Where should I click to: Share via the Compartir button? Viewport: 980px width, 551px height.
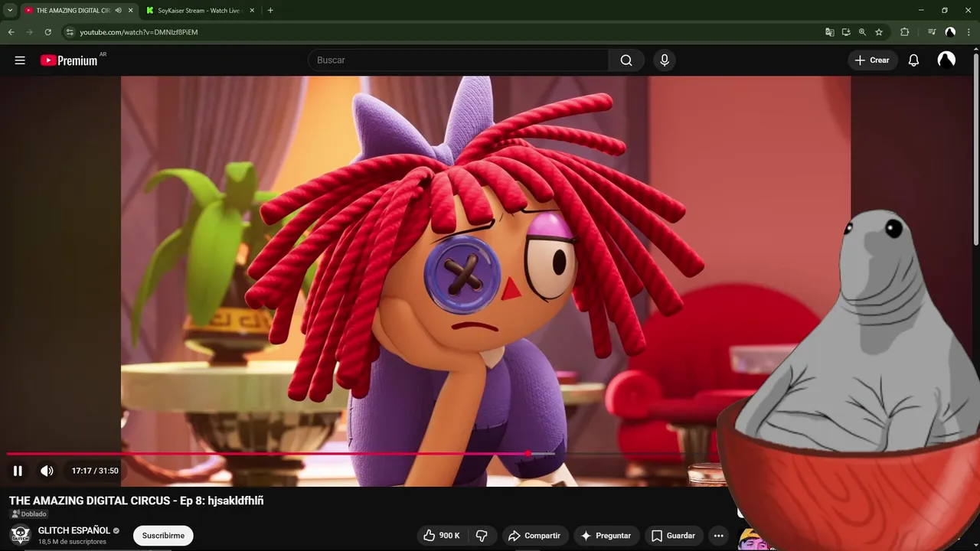tap(534, 536)
